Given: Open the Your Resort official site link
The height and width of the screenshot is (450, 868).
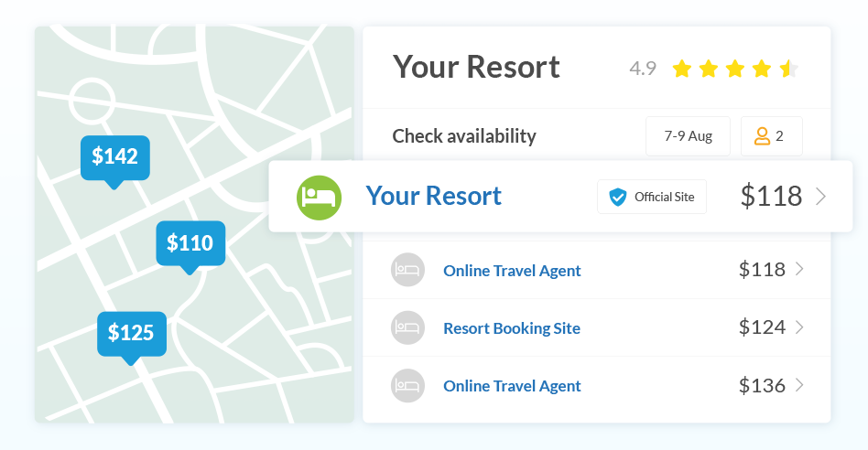Looking at the screenshot, I should tap(433, 196).
